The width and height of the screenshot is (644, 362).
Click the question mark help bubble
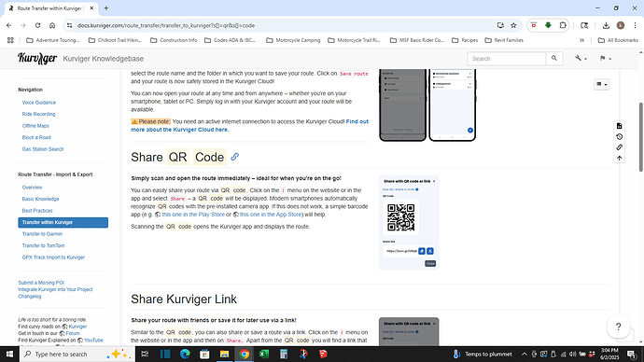[618, 327]
